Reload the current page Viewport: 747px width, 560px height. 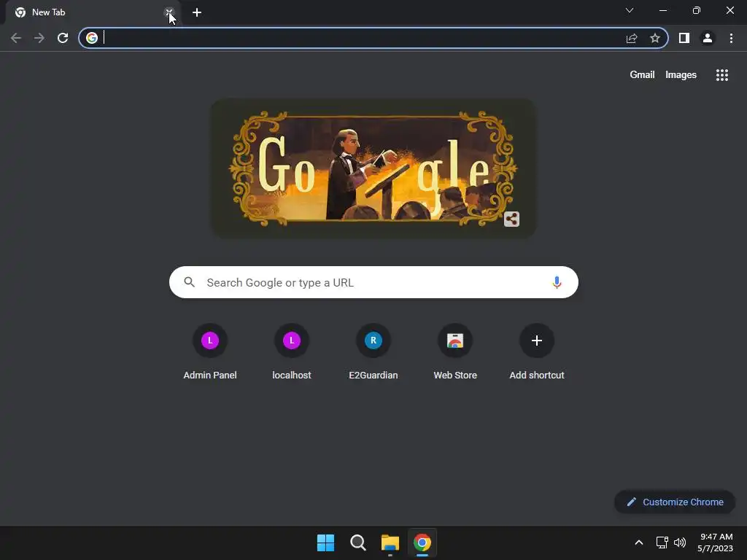63,38
